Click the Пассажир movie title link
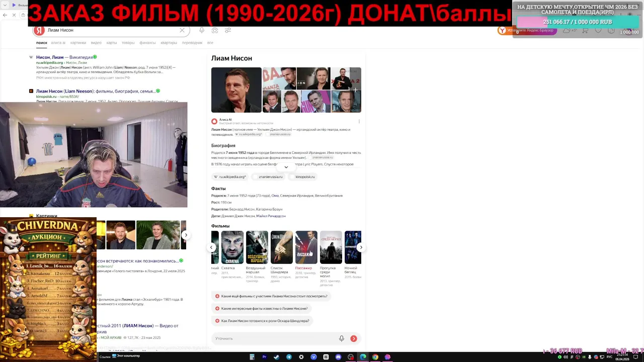This screenshot has width=644, height=362. (x=304, y=268)
